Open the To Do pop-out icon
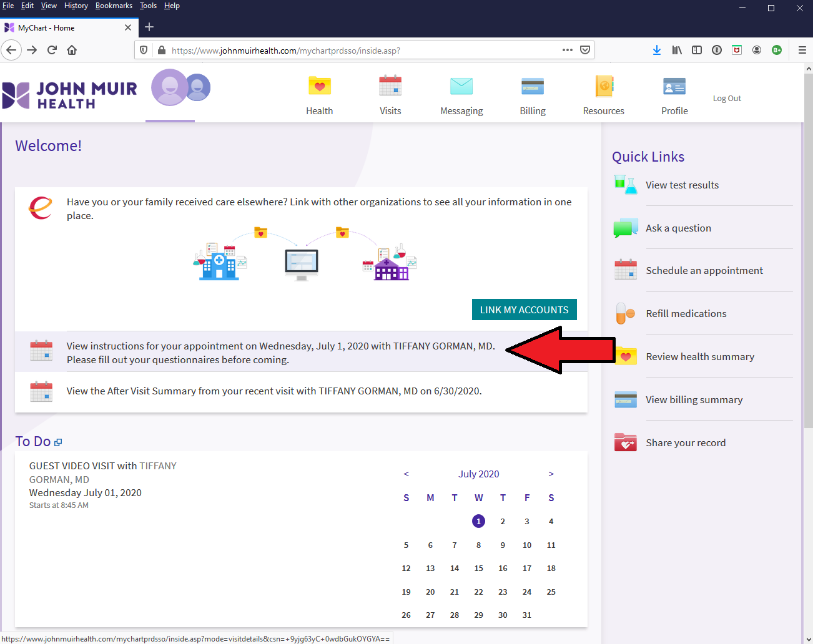The width and height of the screenshot is (813, 644). point(58,442)
